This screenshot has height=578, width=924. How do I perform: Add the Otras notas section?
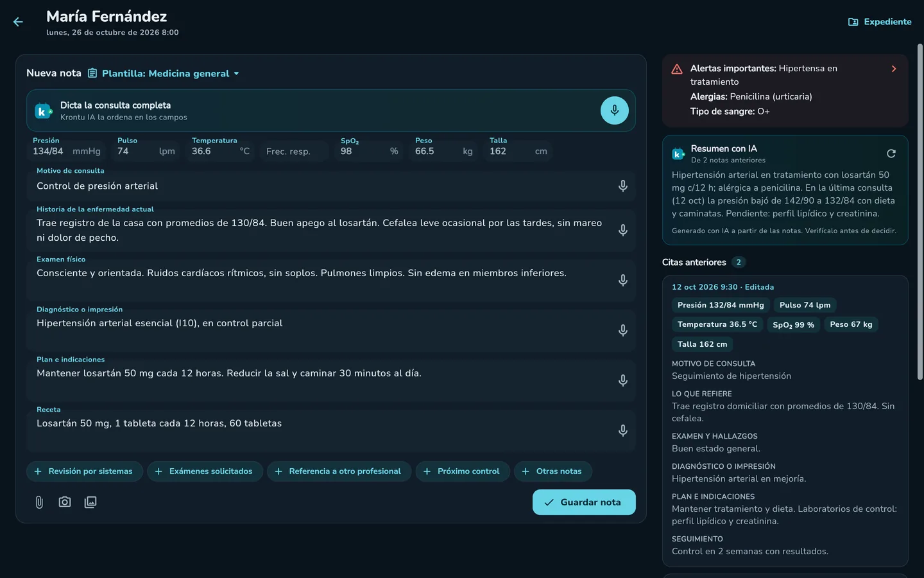coord(553,471)
